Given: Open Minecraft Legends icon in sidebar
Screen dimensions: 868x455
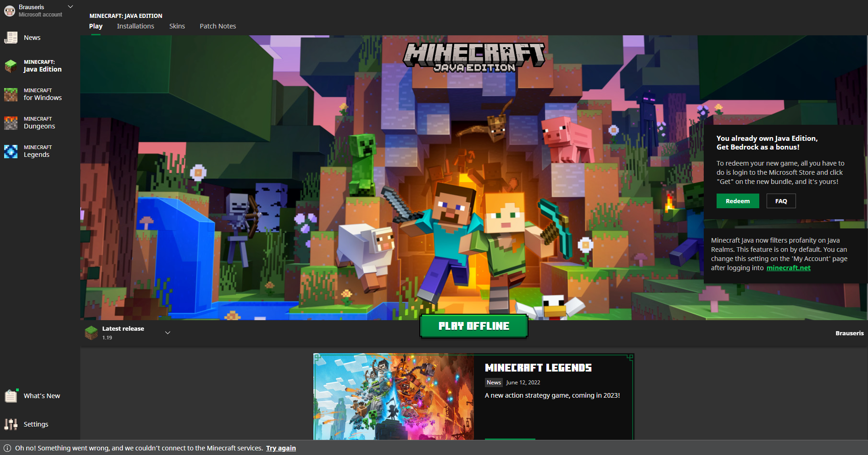Looking at the screenshot, I should [11, 151].
